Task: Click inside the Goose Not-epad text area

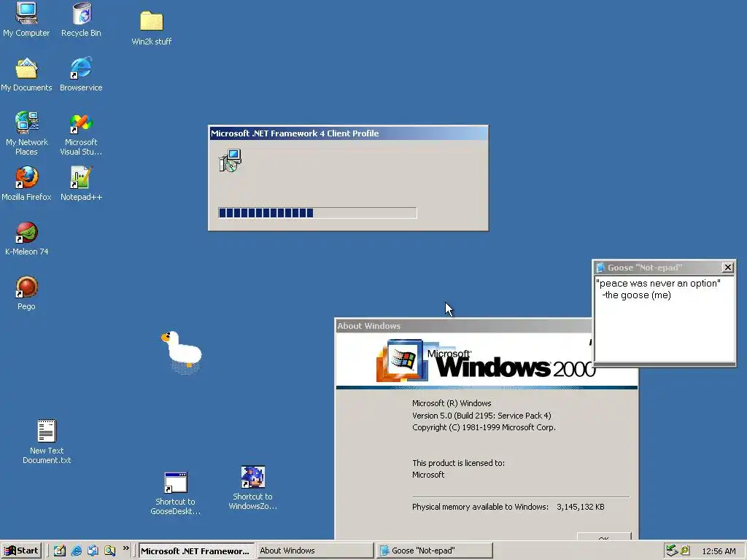Action: point(665,318)
